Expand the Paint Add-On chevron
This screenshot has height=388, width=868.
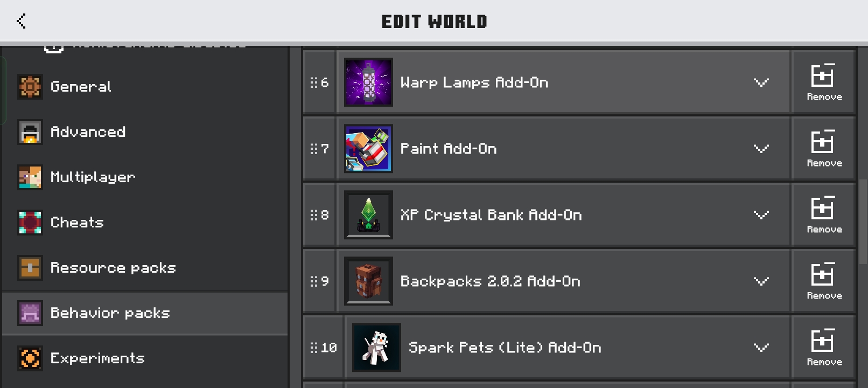761,149
